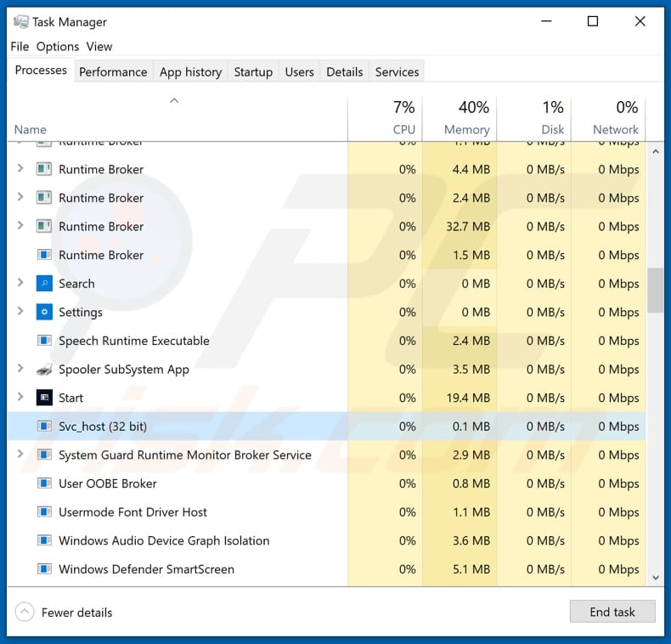Click the Fewer details label
Image resolution: width=671 pixels, height=644 pixels.
point(77,613)
